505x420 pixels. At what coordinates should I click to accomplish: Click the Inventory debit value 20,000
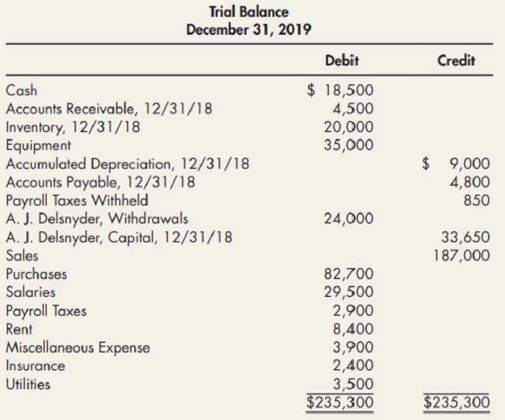click(x=348, y=127)
